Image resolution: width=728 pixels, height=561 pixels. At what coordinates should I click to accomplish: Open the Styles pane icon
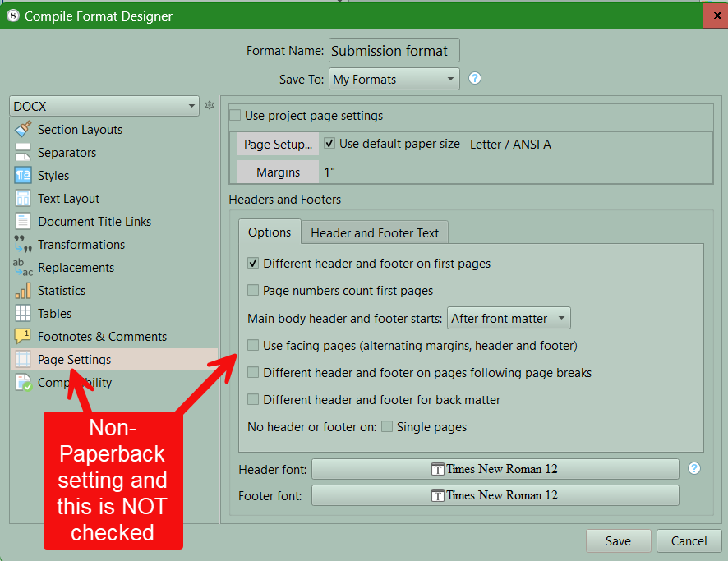(23, 176)
